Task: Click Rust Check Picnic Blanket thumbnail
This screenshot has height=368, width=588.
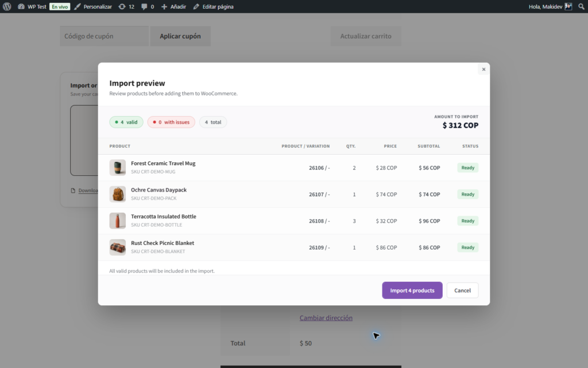Action: (x=117, y=247)
